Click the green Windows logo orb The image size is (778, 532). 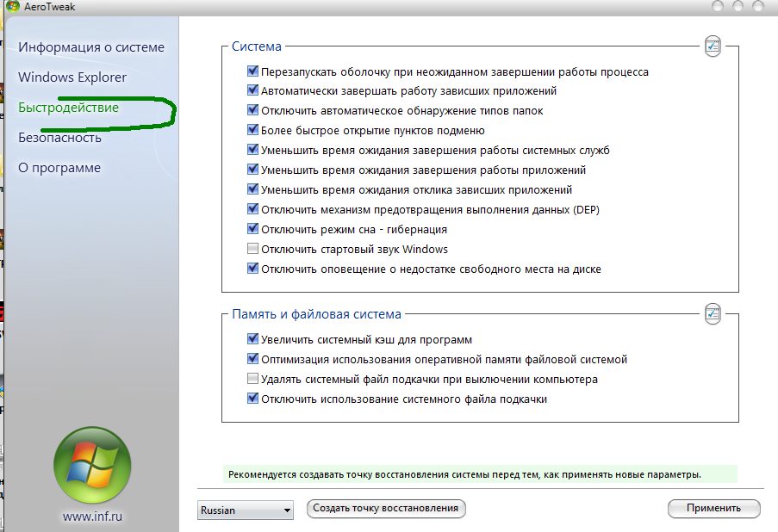(92, 466)
